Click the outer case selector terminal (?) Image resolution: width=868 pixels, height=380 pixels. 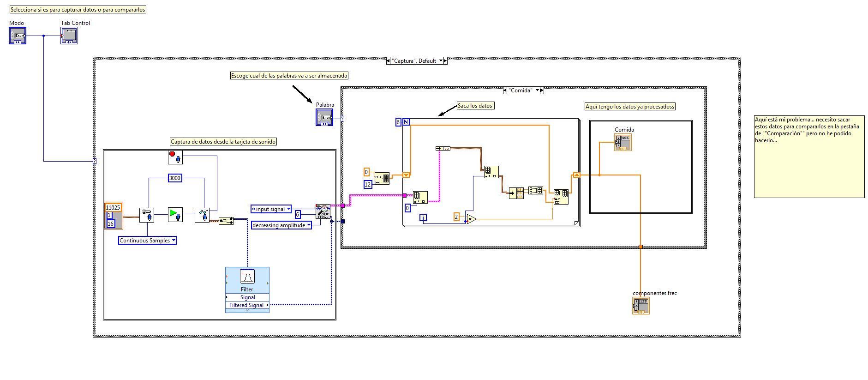(95, 161)
